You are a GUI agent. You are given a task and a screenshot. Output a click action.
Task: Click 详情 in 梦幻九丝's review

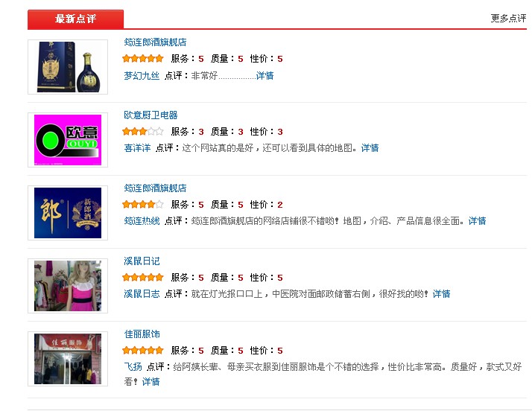pos(265,76)
